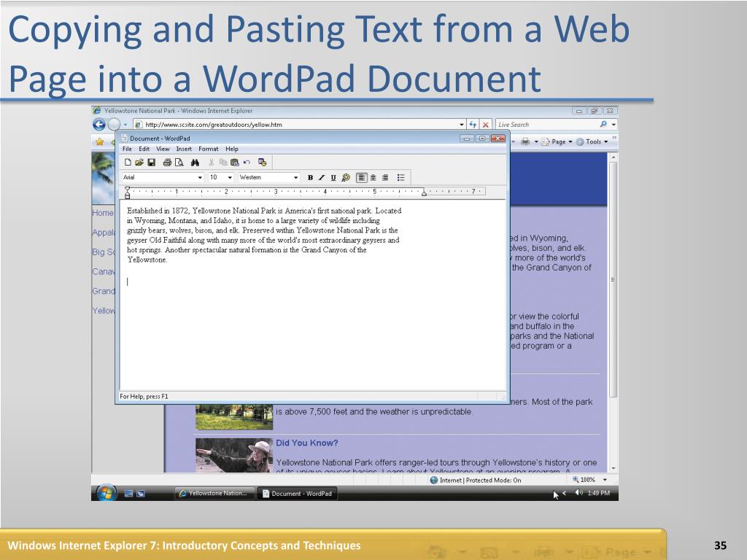The image size is (747, 560).
Task: Click the Paste clipboard icon in WordPad
Action: tap(234, 163)
